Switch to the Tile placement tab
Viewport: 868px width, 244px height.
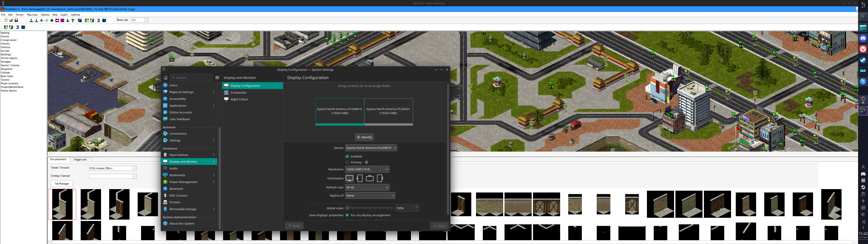coord(58,160)
